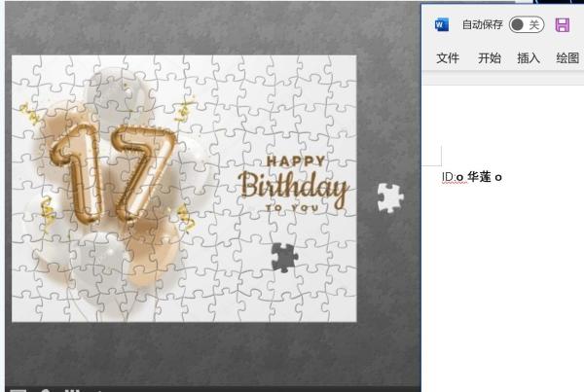Viewport: 584px width, 392px height.
Task: Pick up the loose white puzzle piece
Action: coord(389,197)
